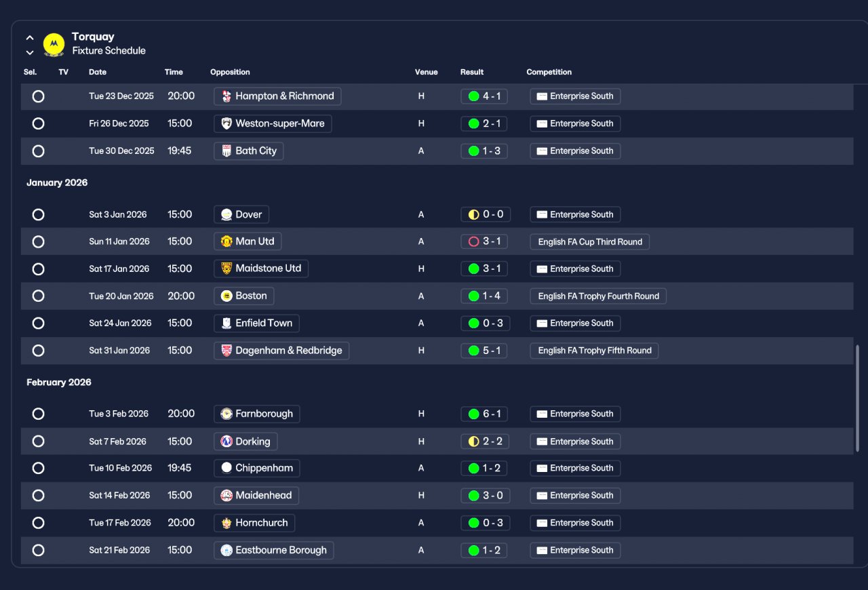Click the Bath City crest icon

pyautogui.click(x=226, y=151)
